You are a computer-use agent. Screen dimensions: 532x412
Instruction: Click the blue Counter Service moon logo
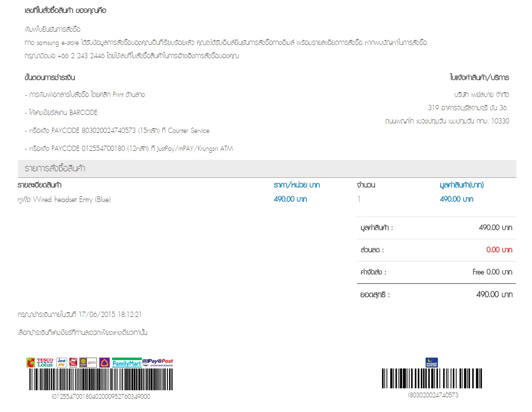tap(432, 362)
